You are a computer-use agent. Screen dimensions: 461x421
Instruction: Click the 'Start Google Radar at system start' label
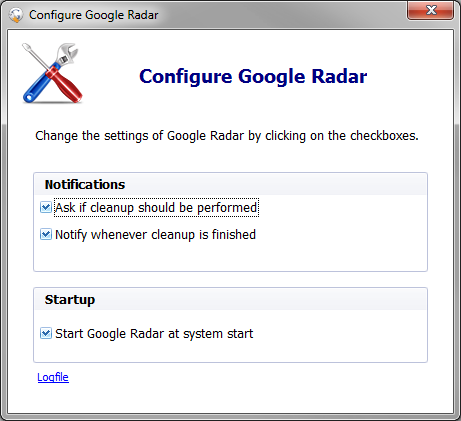pyautogui.click(x=154, y=334)
